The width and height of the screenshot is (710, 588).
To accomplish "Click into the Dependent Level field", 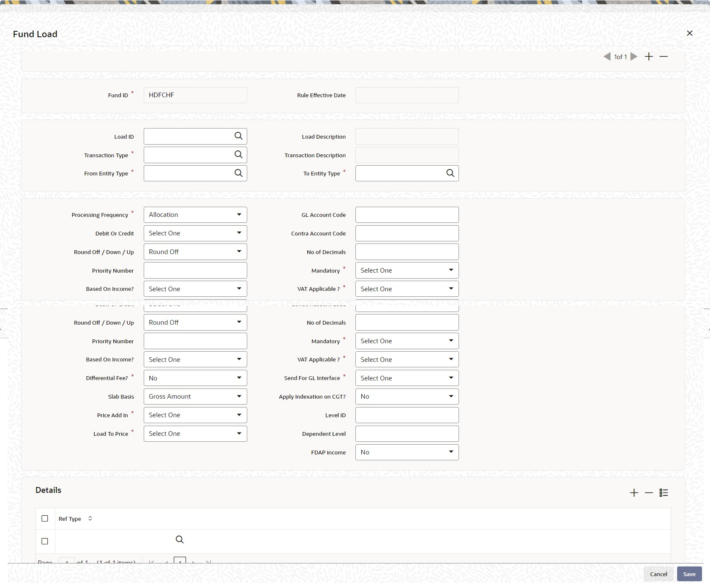I will pyautogui.click(x=407, y=434).
